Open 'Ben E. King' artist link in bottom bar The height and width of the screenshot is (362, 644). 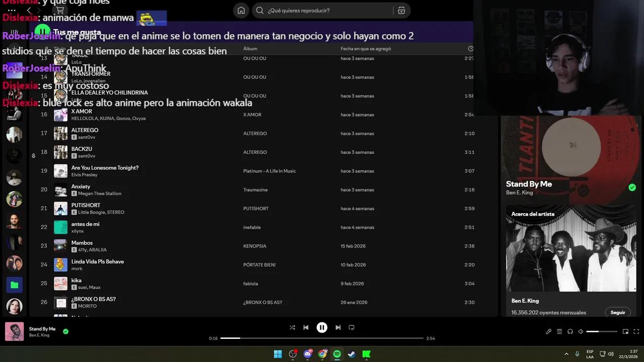point(39,335)
